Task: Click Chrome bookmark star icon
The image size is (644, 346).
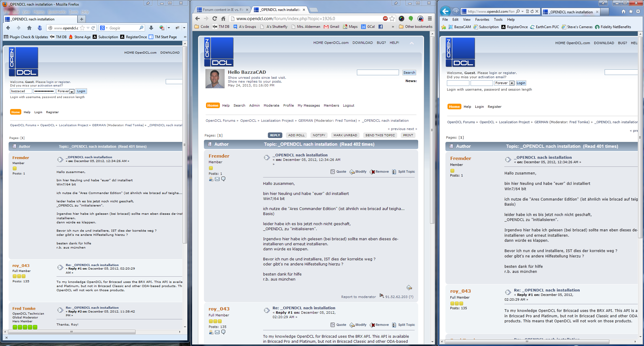Action: coord(392,19)
